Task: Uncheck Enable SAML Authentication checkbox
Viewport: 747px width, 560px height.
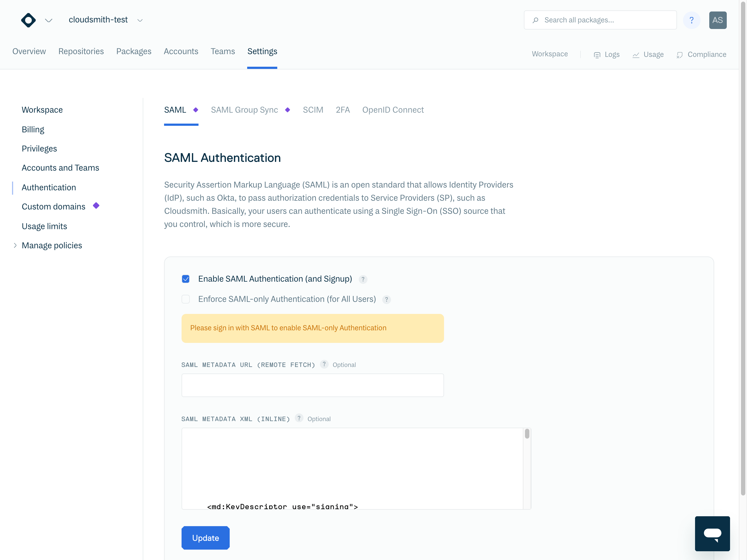Action: [x=186, y=279]
